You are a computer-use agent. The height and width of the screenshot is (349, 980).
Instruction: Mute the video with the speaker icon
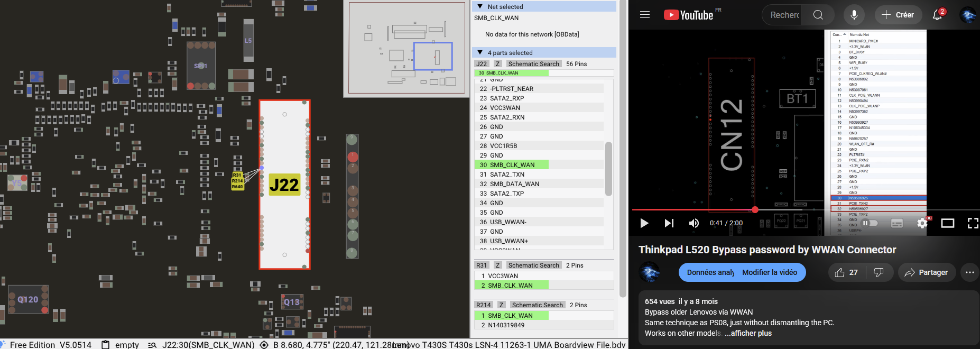pyautogui.click(x=694, y=223)
